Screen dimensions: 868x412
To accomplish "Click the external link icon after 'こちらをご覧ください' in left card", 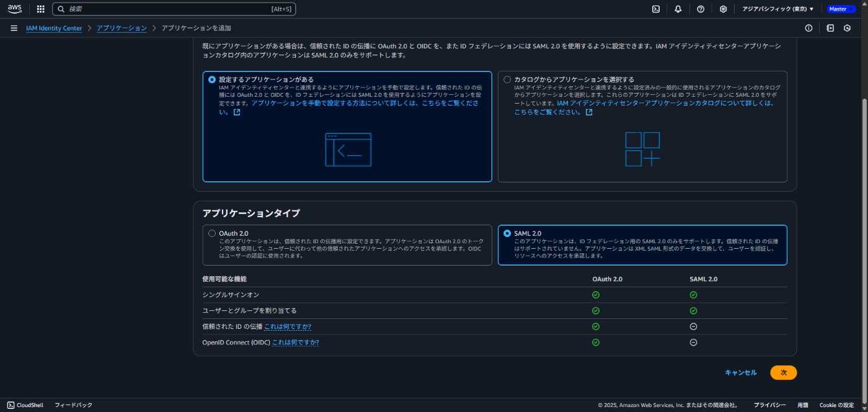I will 237,112.
